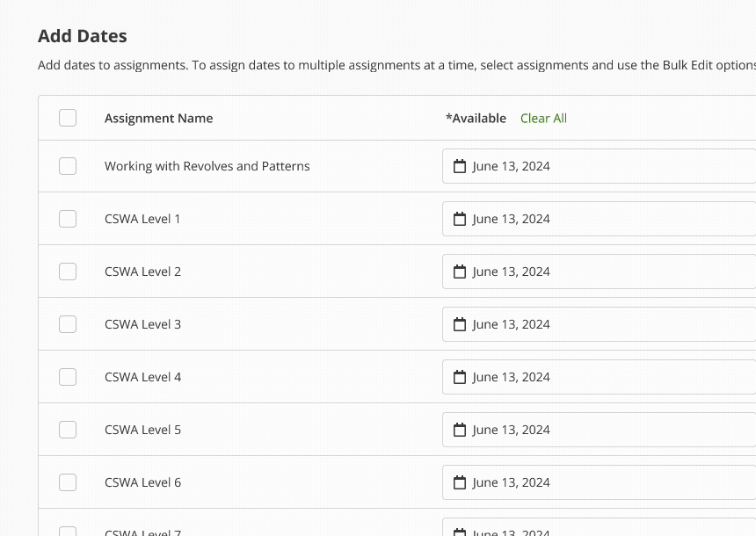The height and width of the screenshot is (536, 756).
Task: Tick the select-all checkbox beside Assignment Name
Action: [x=68, y=118]
